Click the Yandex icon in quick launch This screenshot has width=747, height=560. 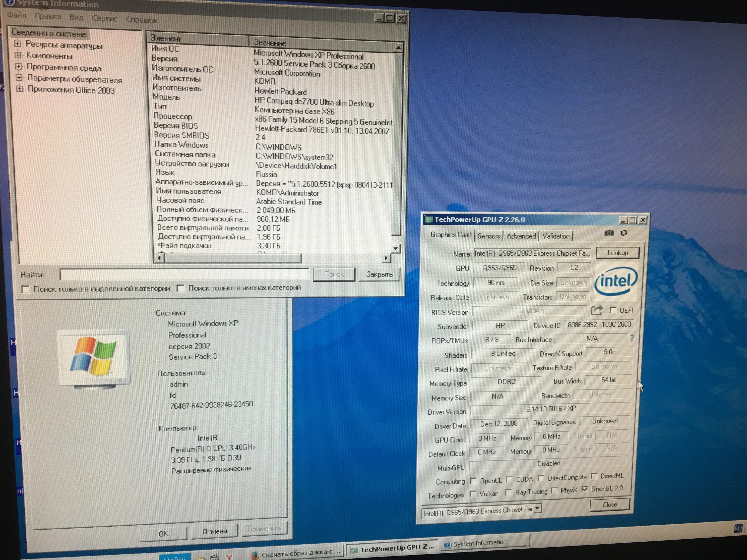(x=230, y=557)
